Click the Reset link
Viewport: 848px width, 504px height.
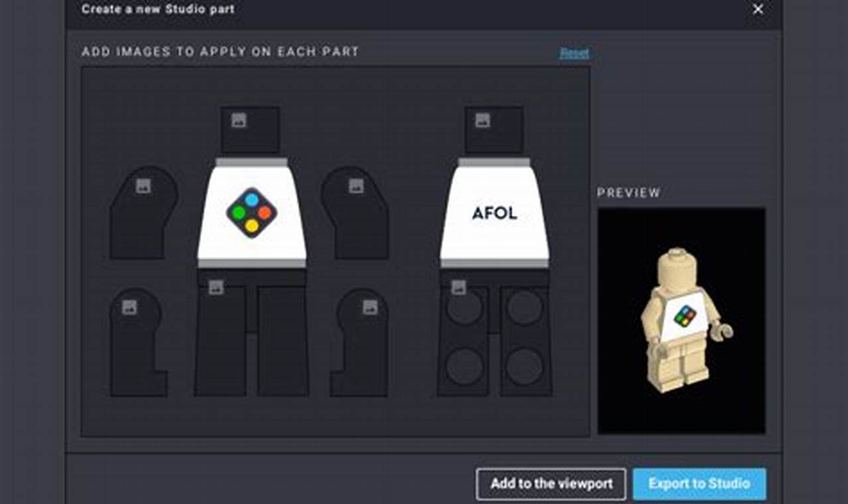click(x=574, y=53)
